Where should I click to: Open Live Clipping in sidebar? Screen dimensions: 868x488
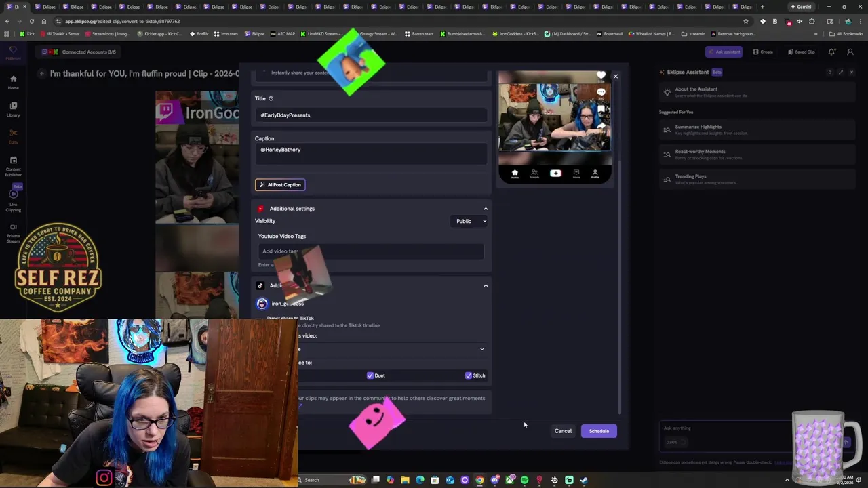pyautogui.click(x=13, y=200)
